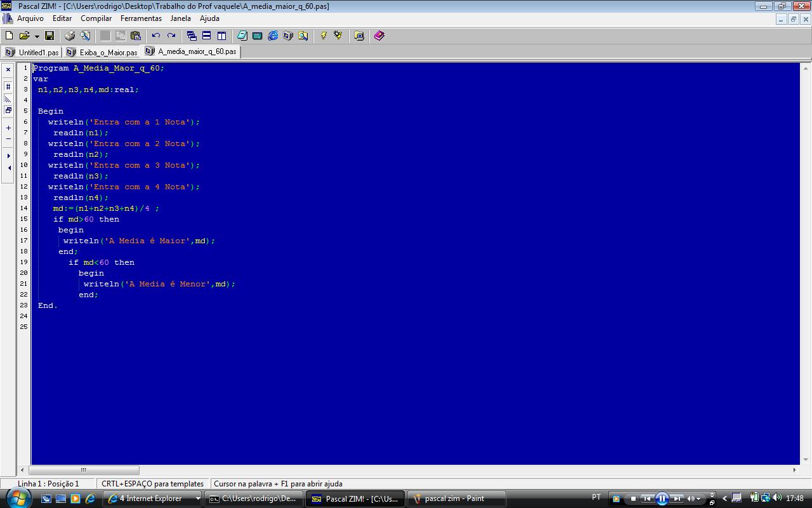Screen dimensions: 812x508
Task: Expand the Internet Explorer taskbar group dropdown
Action: (x=197, y=498)
